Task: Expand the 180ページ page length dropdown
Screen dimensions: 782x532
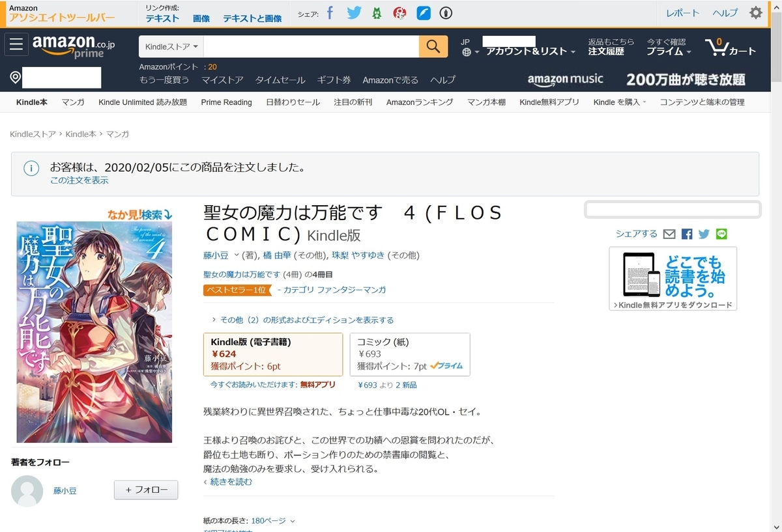Action: click(x=274, y=520)
